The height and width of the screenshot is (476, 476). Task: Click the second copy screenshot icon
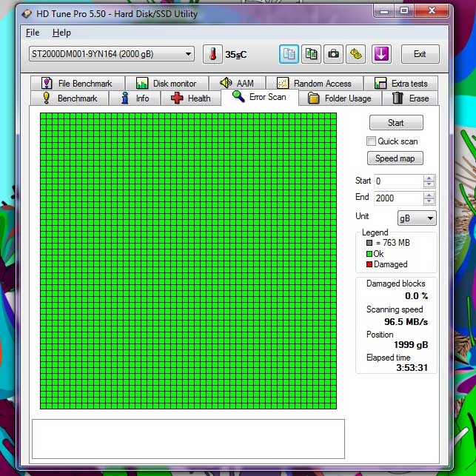[311, 54]
